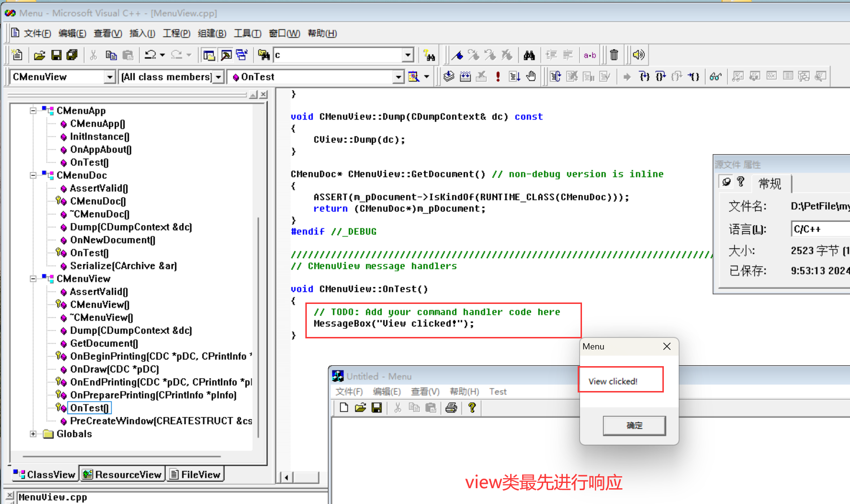Viewport: 850px width, 504px height.
Task: Open the 文件(F) menu in Visual C++
Action: 37,33
